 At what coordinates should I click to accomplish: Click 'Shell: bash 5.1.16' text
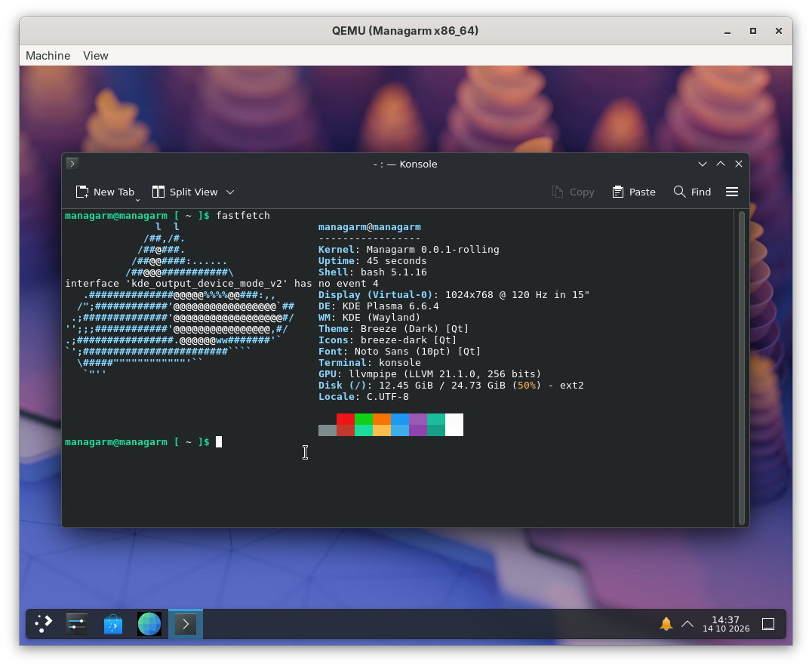point(372,272)
